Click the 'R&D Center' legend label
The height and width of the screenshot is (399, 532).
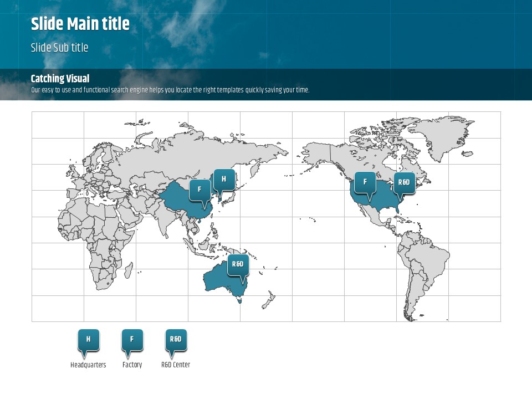(x=176, y=365)
